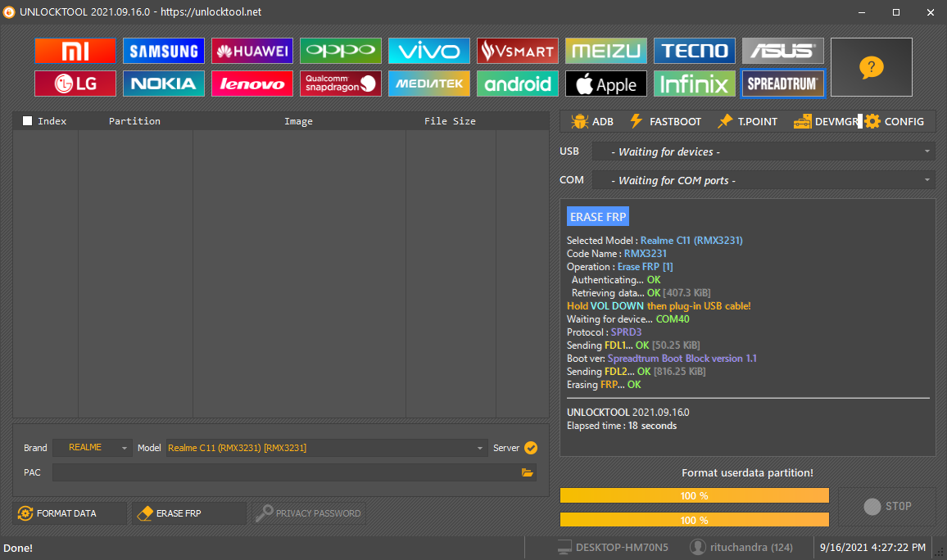Click the user avatar icon in status bar

(698, 548)
